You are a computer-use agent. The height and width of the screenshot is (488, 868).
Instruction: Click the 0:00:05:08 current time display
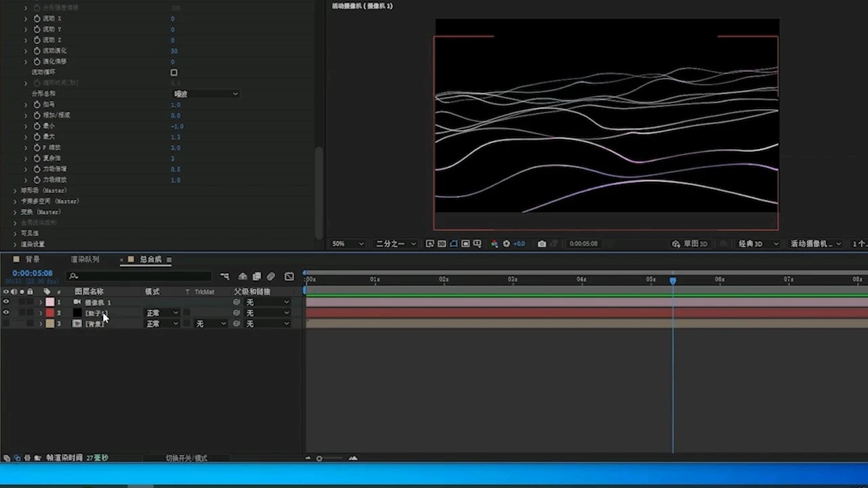click(32, 274)
